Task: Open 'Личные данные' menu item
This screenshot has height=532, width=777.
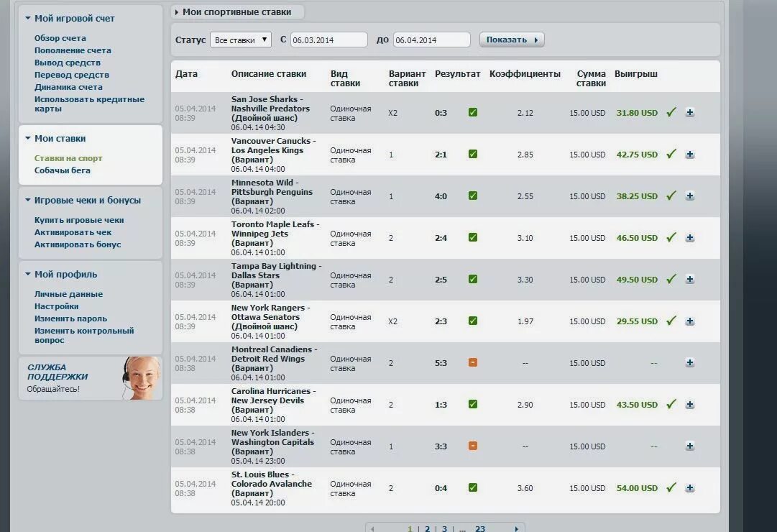Action: 68,294
